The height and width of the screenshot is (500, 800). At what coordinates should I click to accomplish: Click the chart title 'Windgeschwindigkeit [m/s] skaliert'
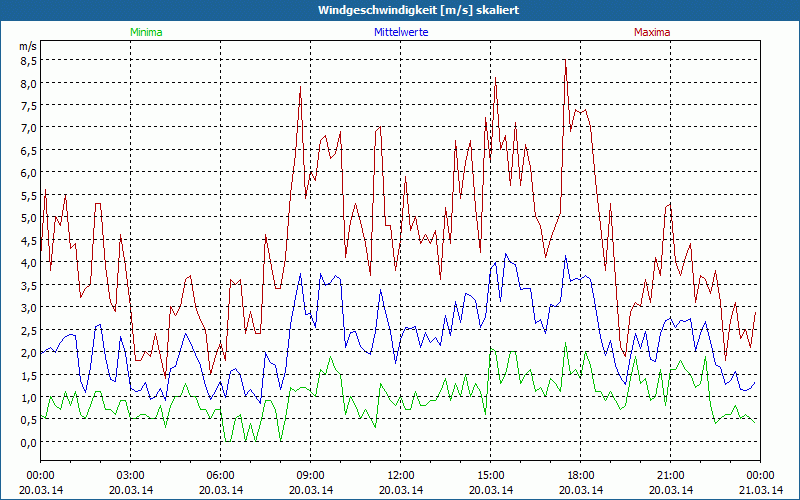tap(418, 10)
